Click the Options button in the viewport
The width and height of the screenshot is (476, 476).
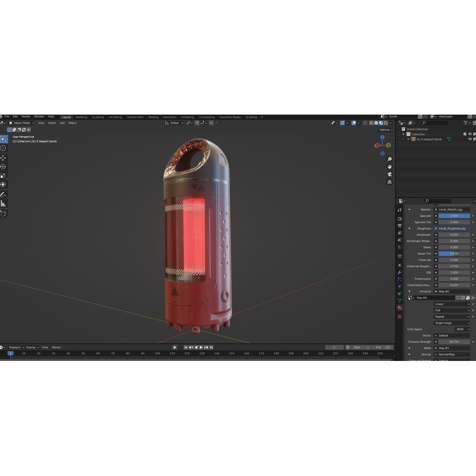click(385, 130)
